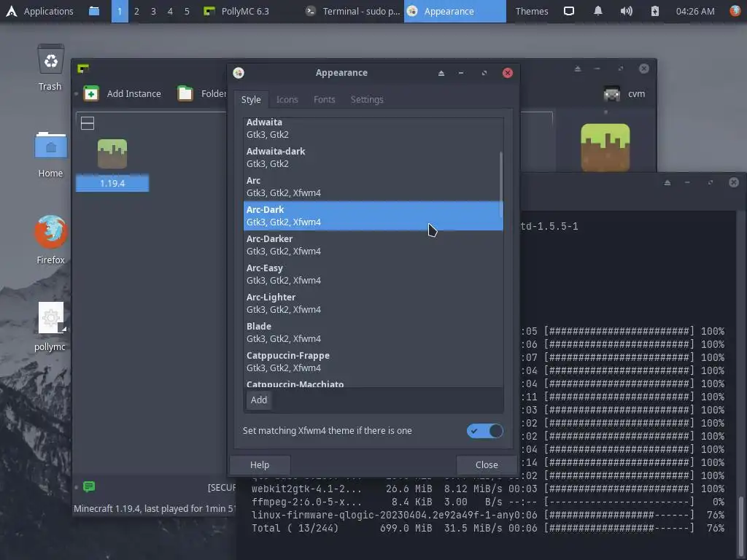Click the Close button in the Appearance window
Screen dimensions: 747x560
pyautogui.click(x=487, y=464)
